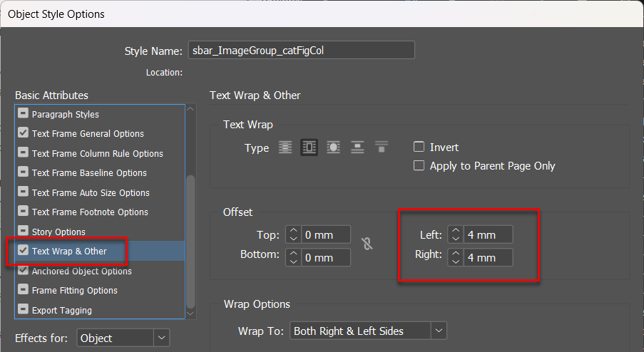The width and height of the screenshot is (644, 352).
Task: Toggle Text Frame Baseline Options checkbox
Action: coord(23,172)
